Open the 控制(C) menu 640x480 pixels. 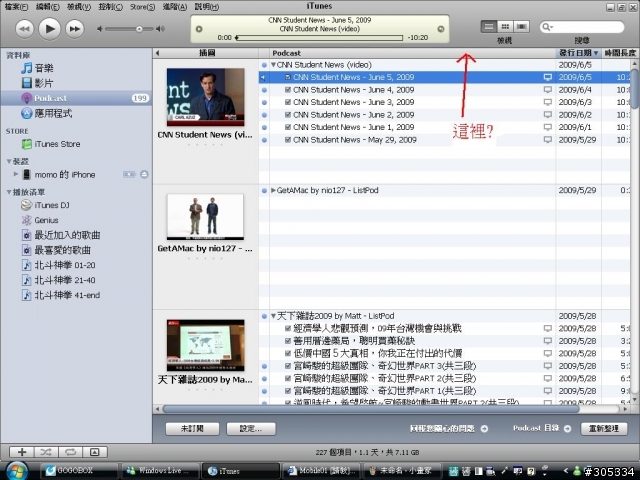pos(110,7)
